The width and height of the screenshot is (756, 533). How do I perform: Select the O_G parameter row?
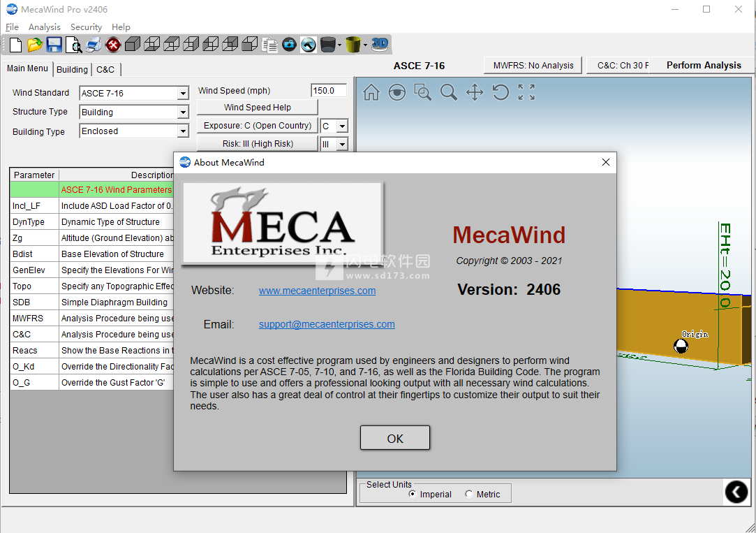point(91,383)
